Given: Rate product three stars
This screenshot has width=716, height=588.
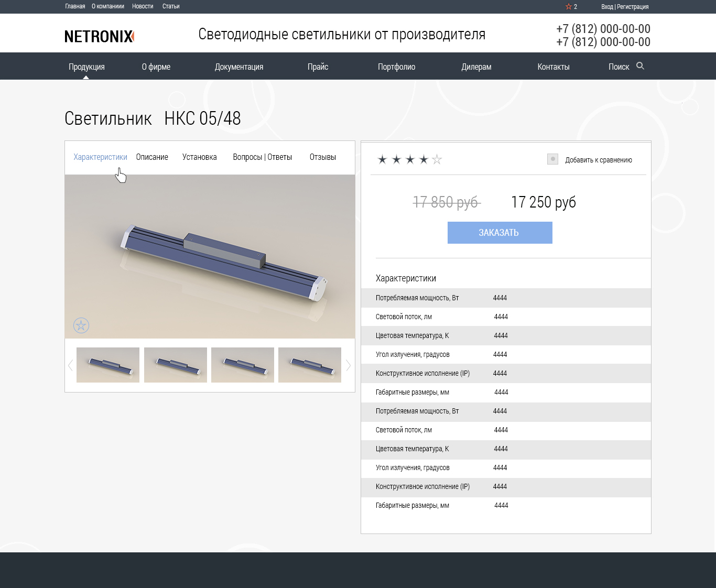Looking at the screenshot, I should coord(410,159).
